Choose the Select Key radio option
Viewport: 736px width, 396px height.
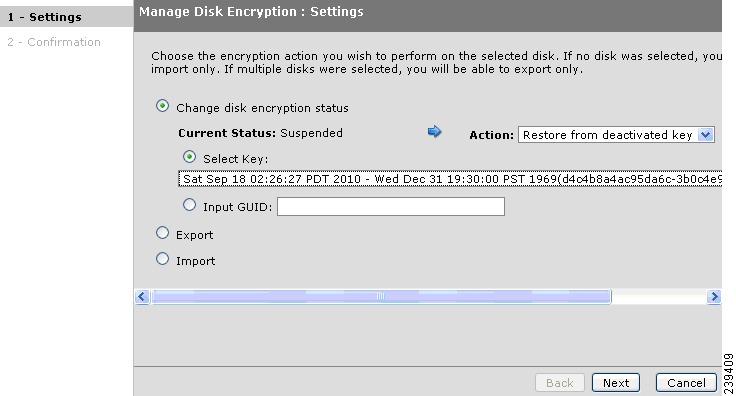(190, 157)
